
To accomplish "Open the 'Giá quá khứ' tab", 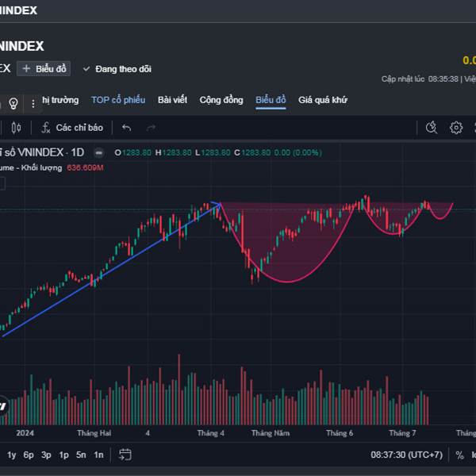I will pos(323,100).
